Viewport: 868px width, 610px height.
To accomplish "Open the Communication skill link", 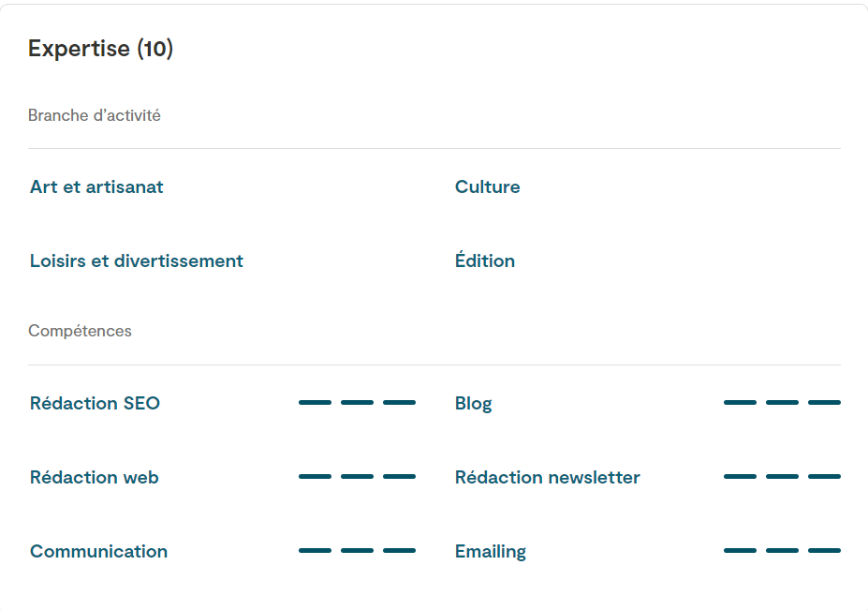I will point(98,552).
